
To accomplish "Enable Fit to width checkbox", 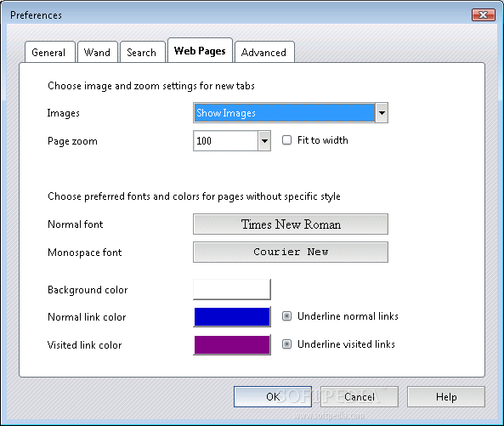I will (286, 140).
